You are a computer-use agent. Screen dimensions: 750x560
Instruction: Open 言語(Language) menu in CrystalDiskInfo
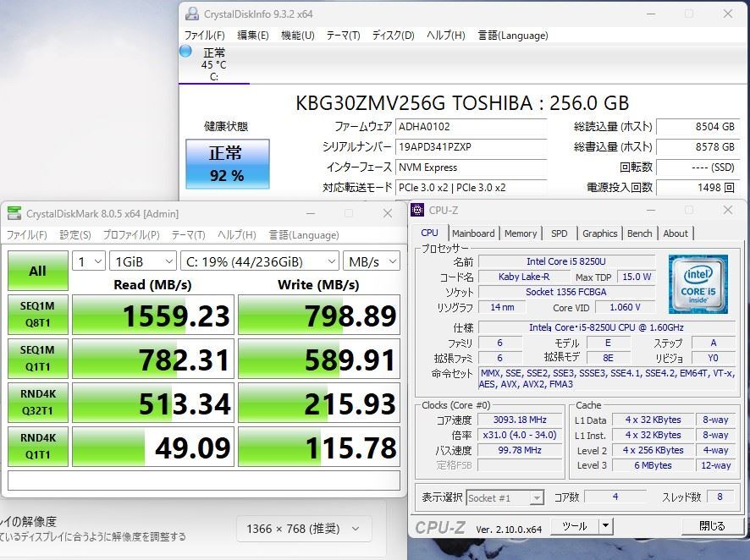(513, 36)
